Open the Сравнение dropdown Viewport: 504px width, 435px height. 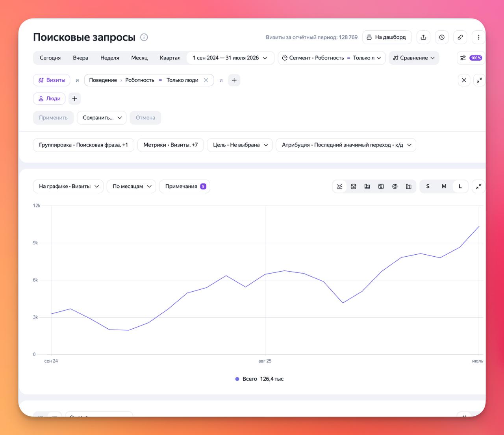coord(414,58)
